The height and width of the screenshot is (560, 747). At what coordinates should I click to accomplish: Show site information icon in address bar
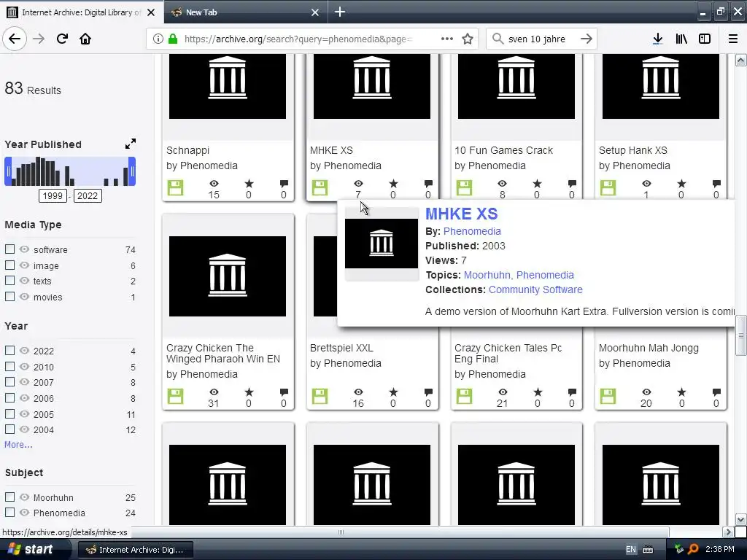[158, 39]
